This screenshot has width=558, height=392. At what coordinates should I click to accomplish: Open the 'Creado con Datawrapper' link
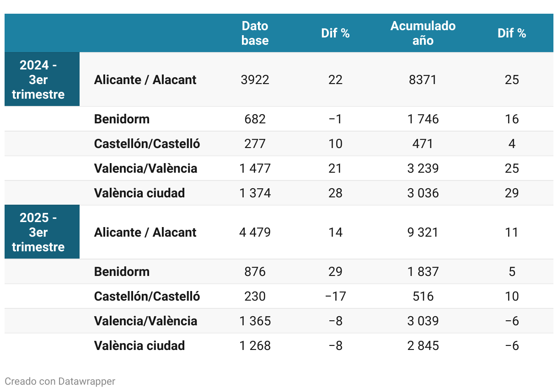click(x=60, y=381)
